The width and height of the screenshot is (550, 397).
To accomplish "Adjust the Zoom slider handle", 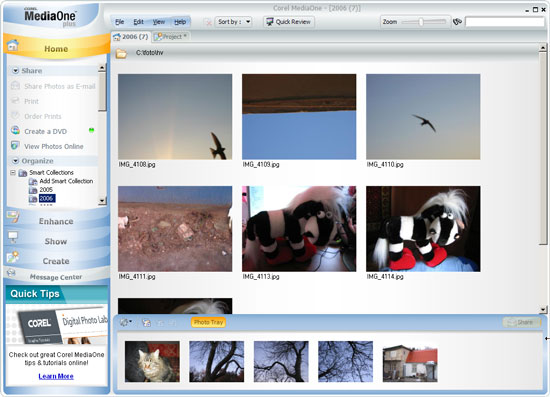I will [421, 22].
